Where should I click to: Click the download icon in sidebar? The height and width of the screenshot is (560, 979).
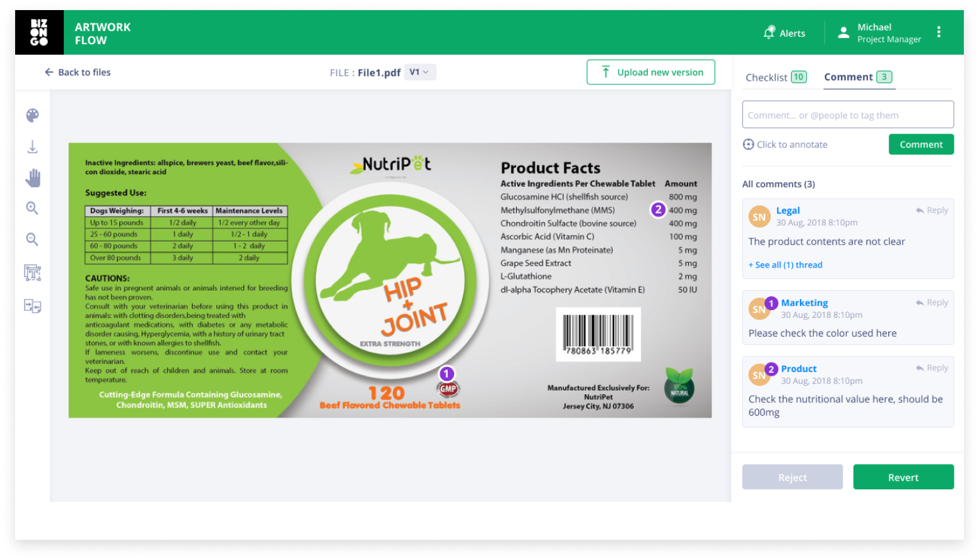33,147
